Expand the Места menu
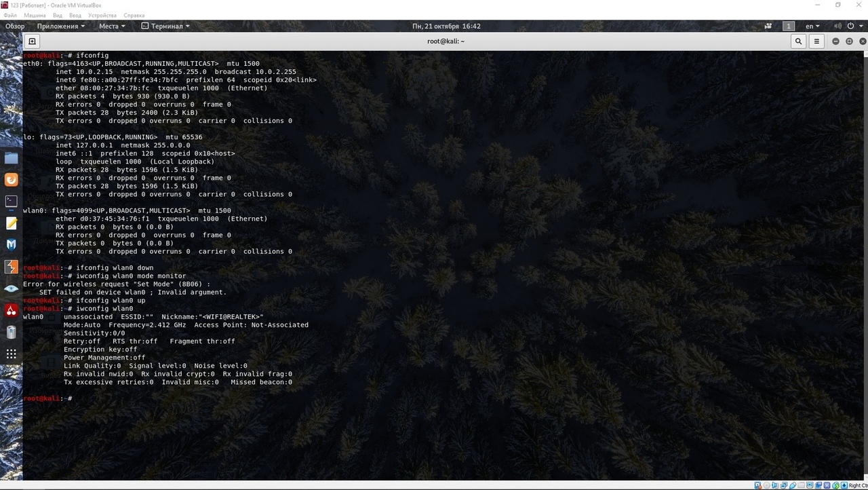The height and width of the screenshot is (490, 868). click(112, 26)
